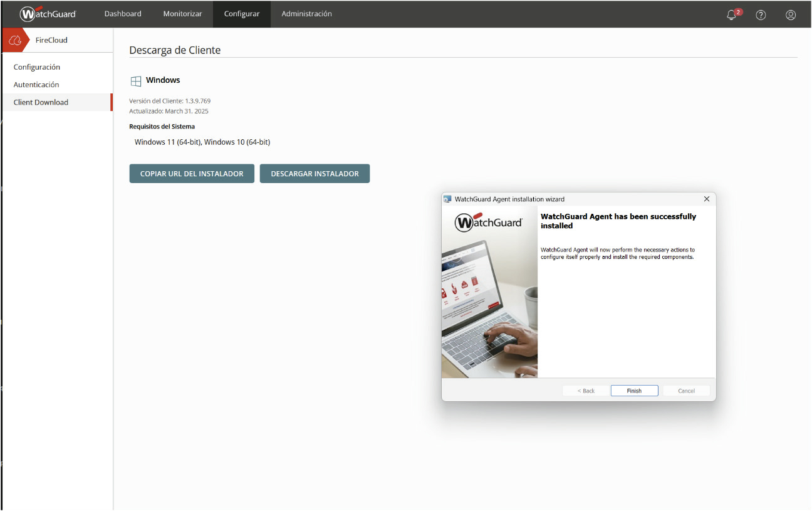Go to the Dashboard menu
Image resolution: width=812 pixels, height=511 pixels.
pos(123,14)
